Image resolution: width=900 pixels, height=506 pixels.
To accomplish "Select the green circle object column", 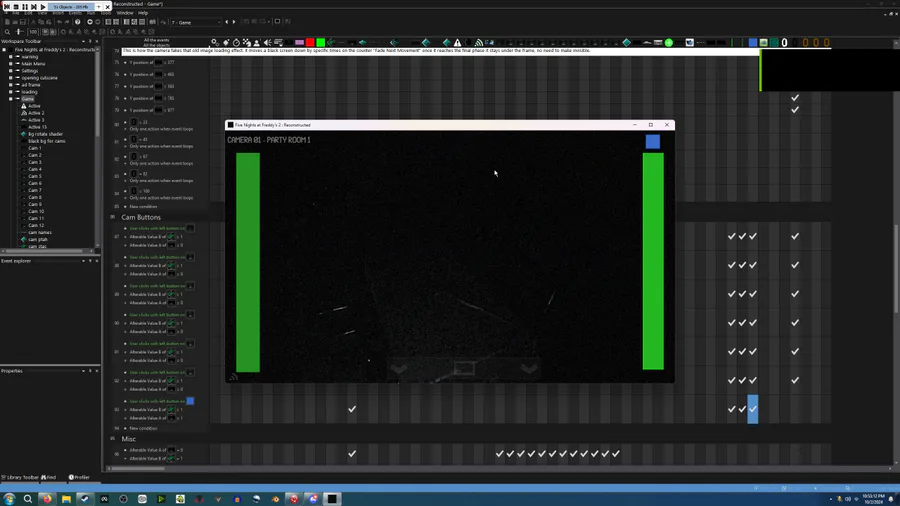I will (x=669, y=42).
